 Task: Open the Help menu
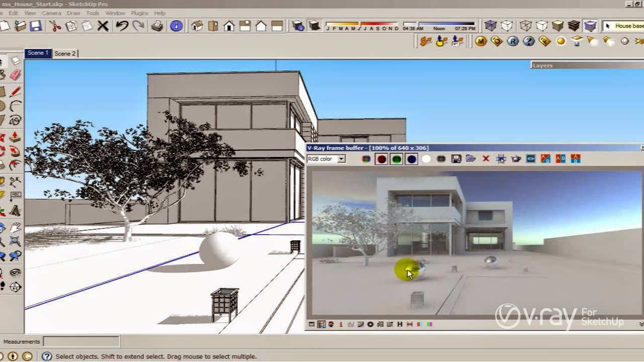159,13
